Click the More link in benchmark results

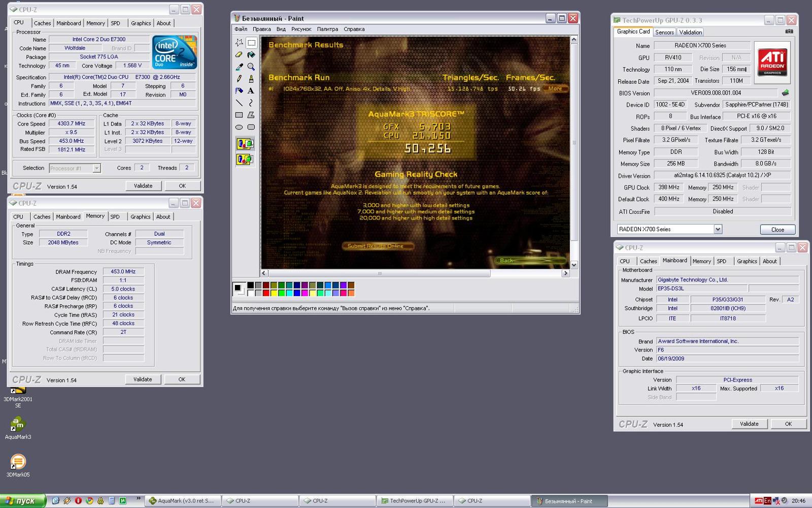(x=555, y=88)
